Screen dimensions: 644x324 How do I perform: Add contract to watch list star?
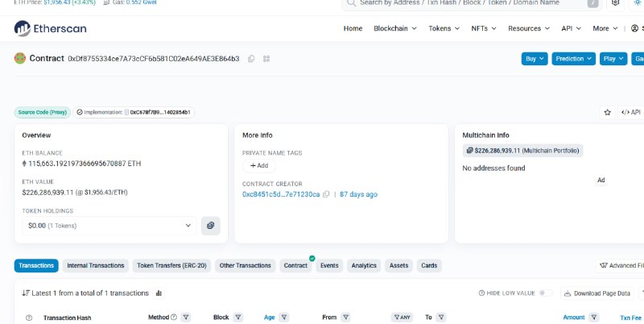[608, 112]
